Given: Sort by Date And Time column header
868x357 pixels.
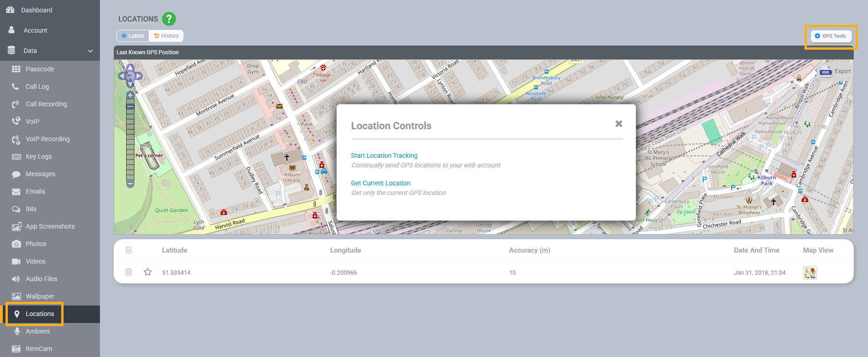Looking at the screenshot, I should click(x=757, y=250).
